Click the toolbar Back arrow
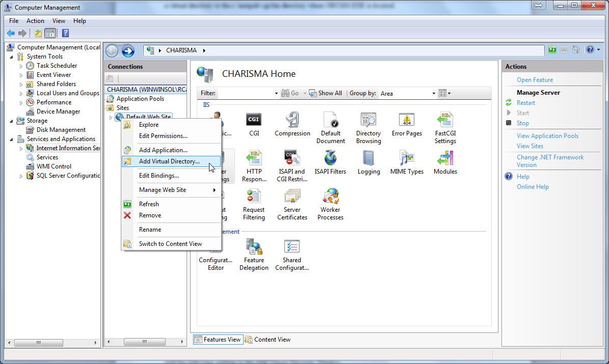The height and width of the screenshot is (364, 609). [x=11, y=34]
